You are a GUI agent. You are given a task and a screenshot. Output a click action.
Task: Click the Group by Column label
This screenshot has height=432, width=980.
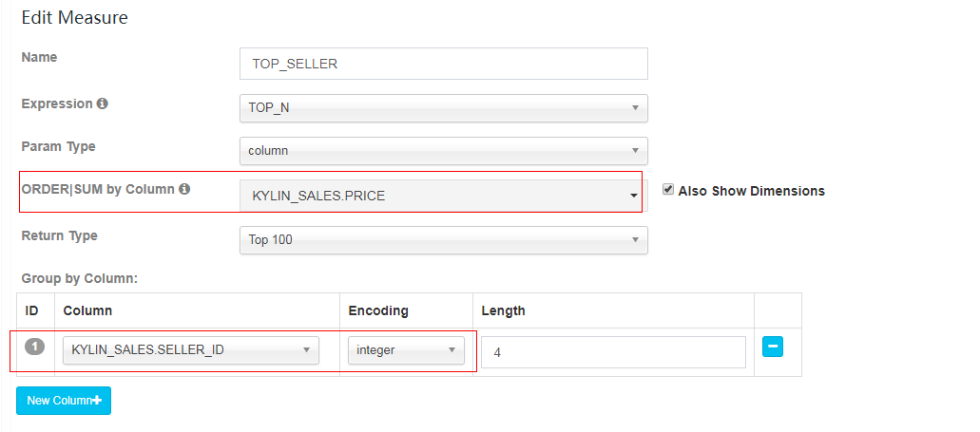pos(80,278)
